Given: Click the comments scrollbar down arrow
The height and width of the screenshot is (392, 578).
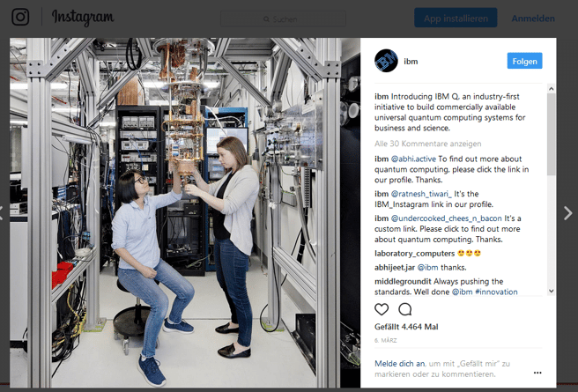Looking at the screenshot, I should coord(551,291).
